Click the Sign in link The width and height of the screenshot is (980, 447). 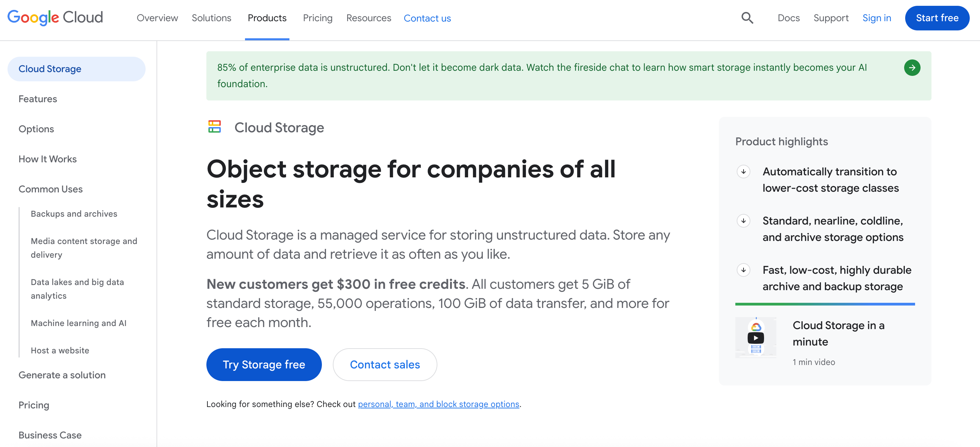[x=876, y=18]
